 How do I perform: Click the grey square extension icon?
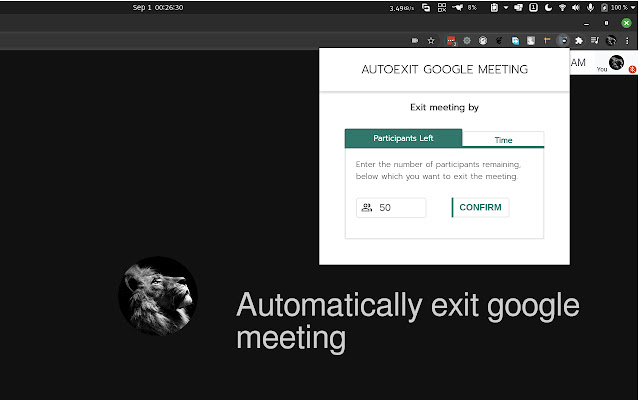point(531,40)
